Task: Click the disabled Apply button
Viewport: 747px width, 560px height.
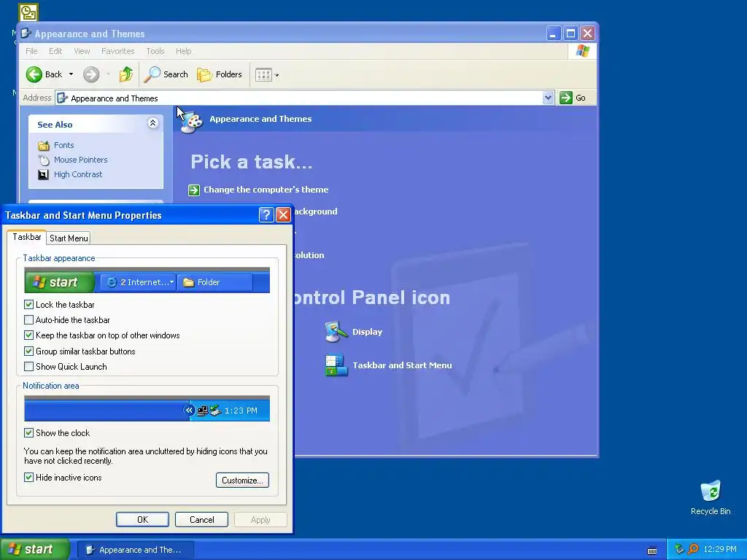Action: click(260, 519)
